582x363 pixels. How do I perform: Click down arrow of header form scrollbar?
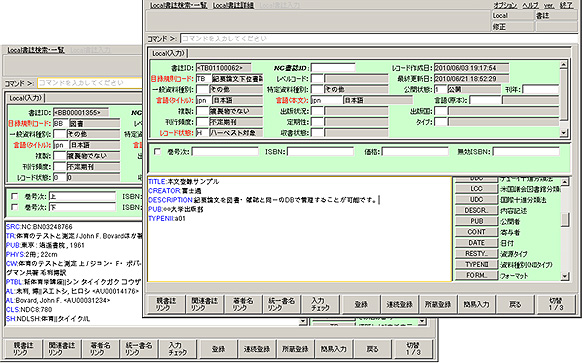563,133
